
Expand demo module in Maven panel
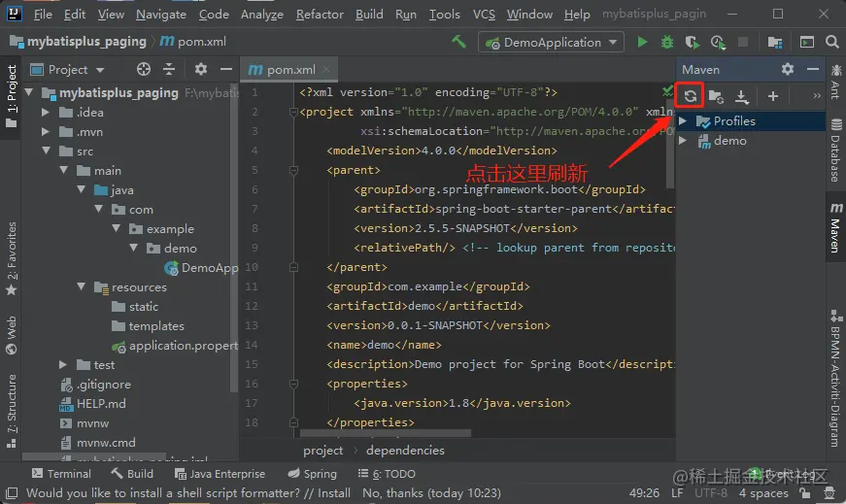[x=683, y=140]
